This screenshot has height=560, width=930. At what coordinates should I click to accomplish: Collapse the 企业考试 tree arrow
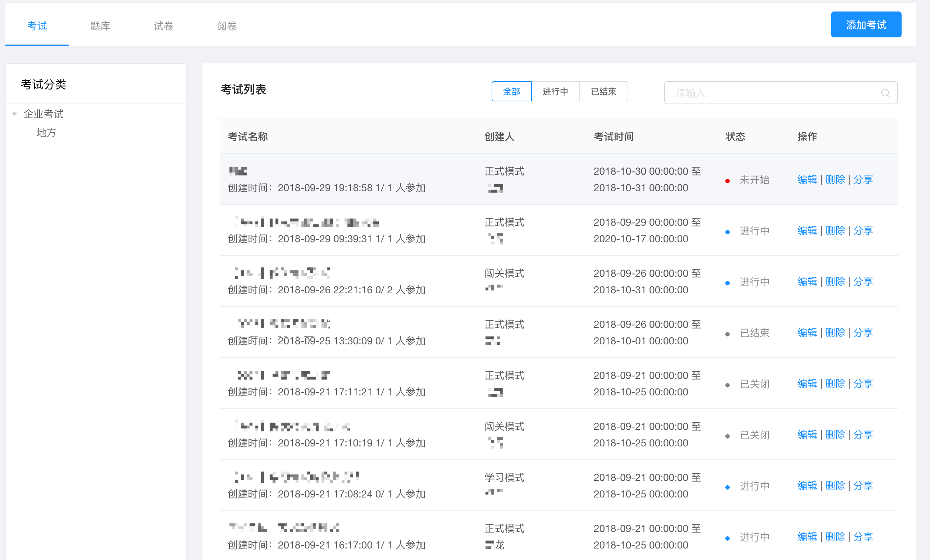(x=14, y=114)
